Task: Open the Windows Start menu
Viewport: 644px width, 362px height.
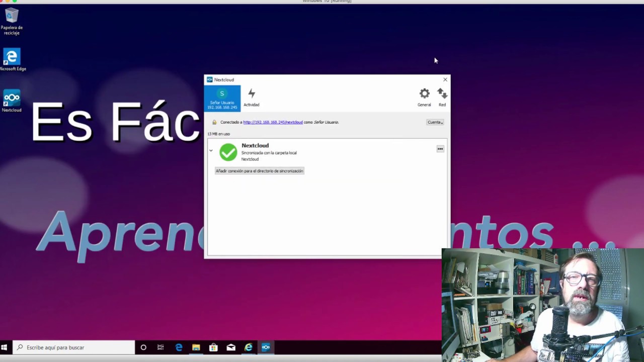Action: tap(4, 347)
